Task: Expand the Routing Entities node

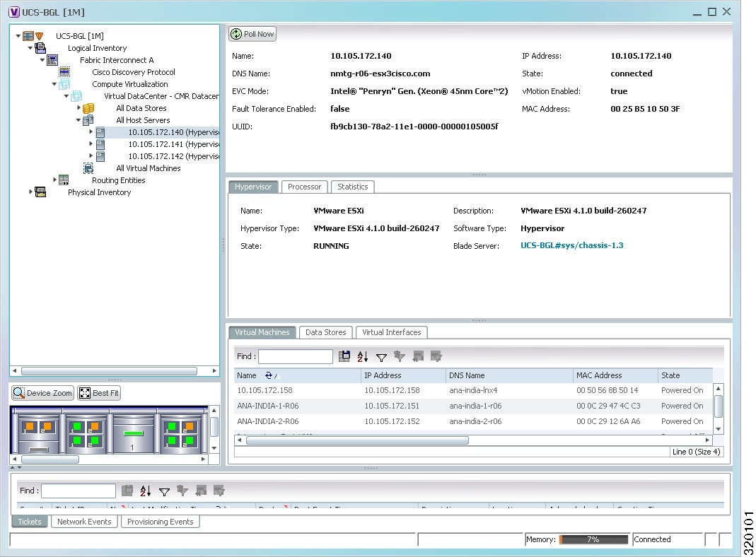Action: click(54, 180)
